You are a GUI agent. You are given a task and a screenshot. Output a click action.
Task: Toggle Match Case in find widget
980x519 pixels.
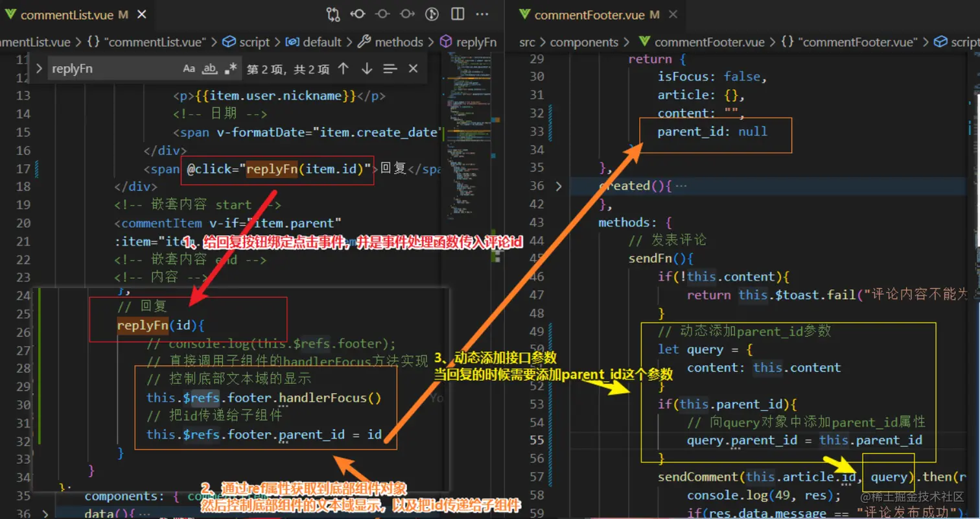pos(189,68)
